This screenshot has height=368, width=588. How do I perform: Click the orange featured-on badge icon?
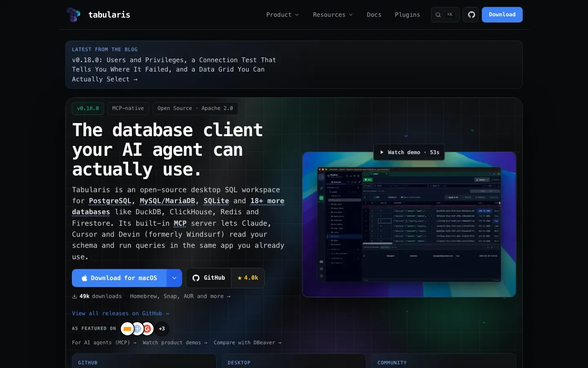click(127, 328)
